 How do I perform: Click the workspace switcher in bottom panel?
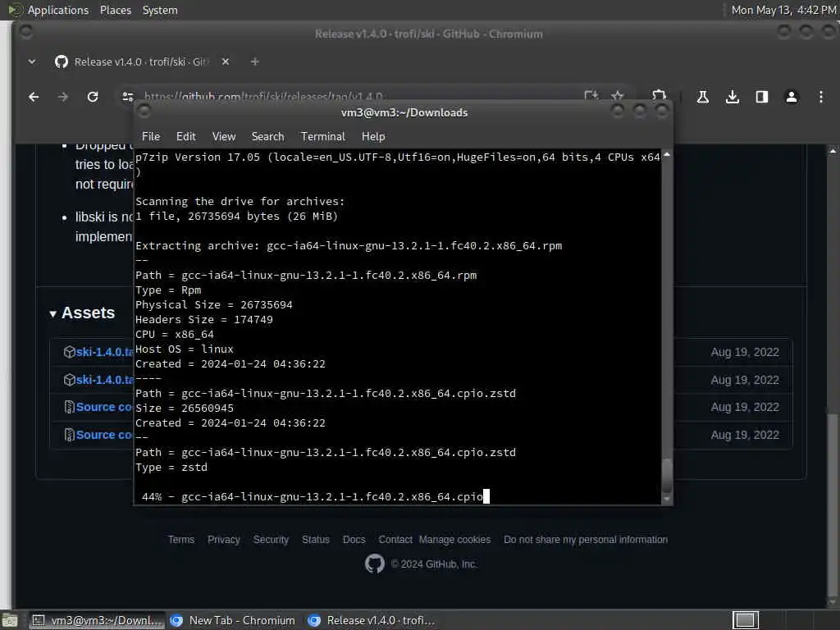pos(745,620)
